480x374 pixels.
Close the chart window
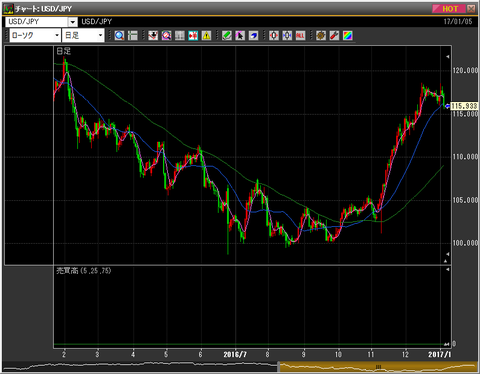pyautogui.click(x=471, y=8)
